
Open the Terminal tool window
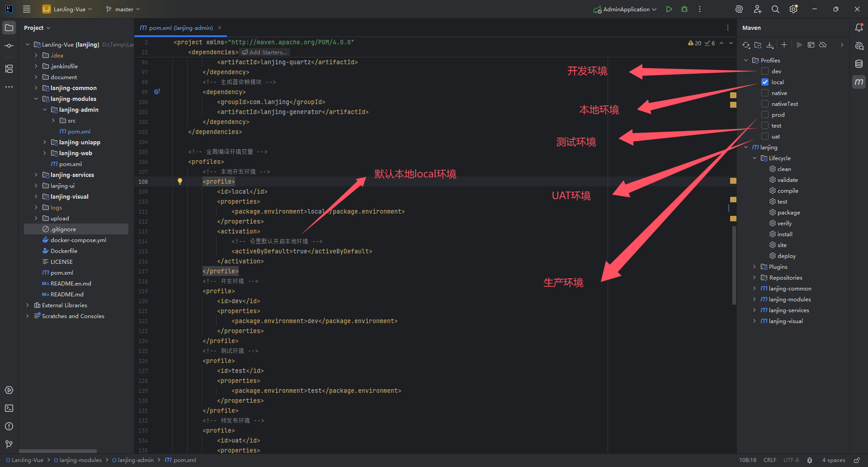point(9,408)
